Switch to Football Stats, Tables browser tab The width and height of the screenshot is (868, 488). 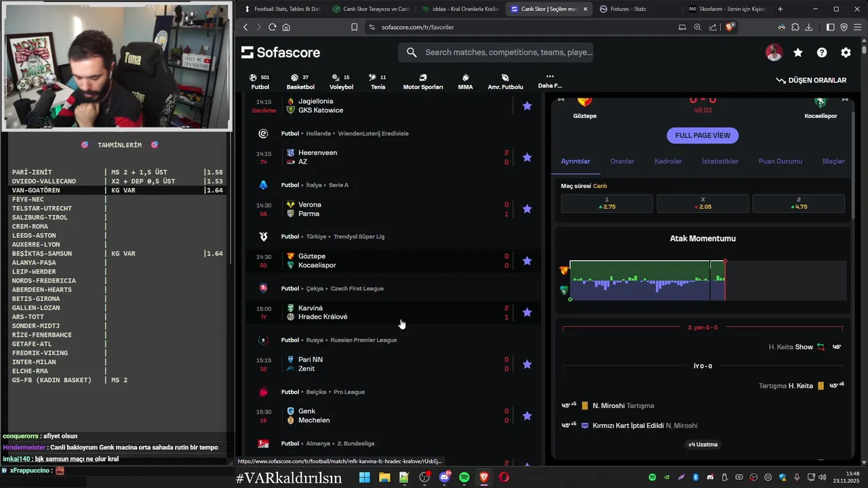point(282,9)
